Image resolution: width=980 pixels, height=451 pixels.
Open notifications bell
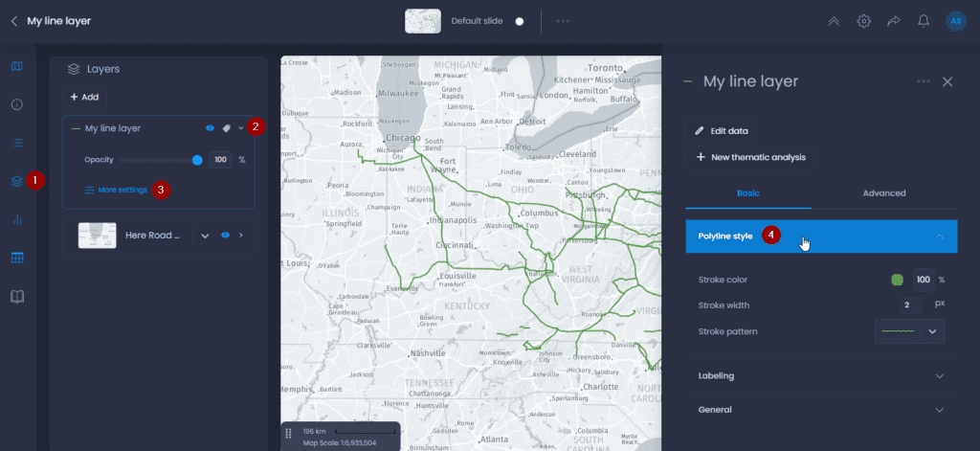[924, 21]
